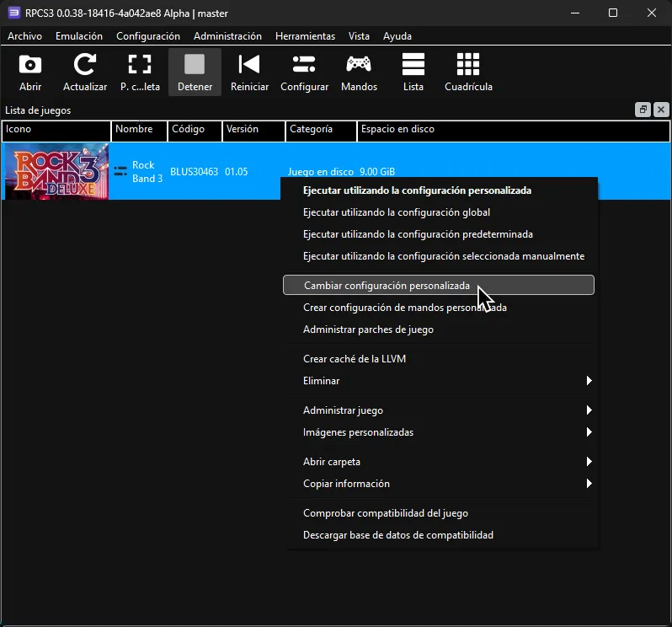Sort by the Versión column header
This screenshot has width=672, height=627.
pyautogui.click(x=253, y=131)
